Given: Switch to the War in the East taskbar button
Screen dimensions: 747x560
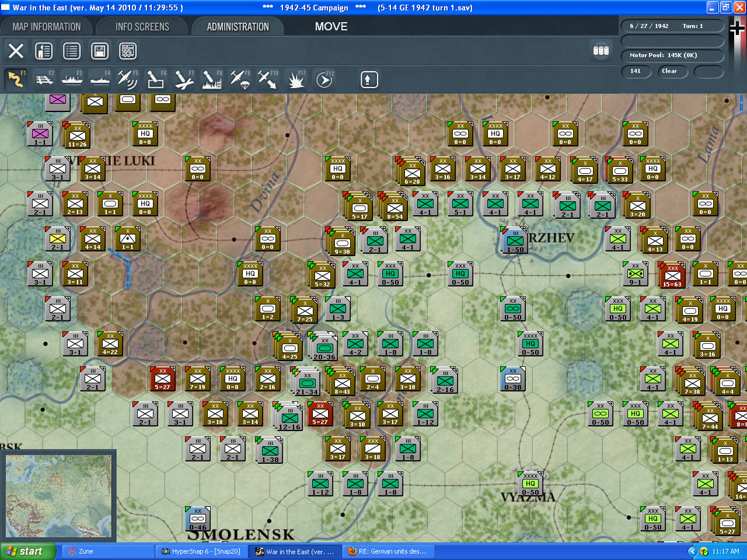Looking at the screenshot, I should tap(296, 551).
